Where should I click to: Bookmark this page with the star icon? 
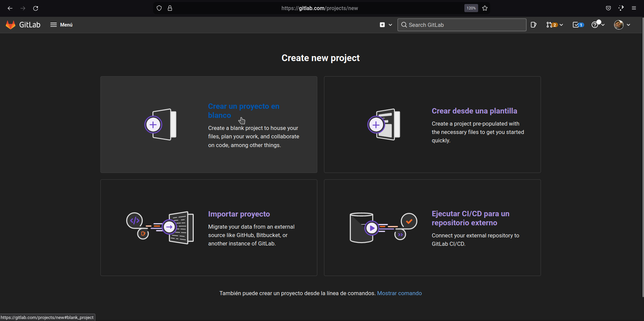click(x=485, y=8)
